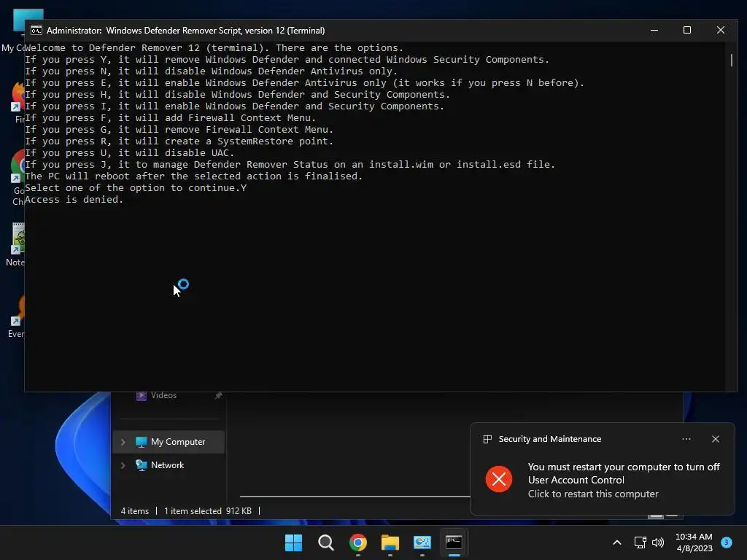Select My Computer in the File Explorer sidebar
Screen dimensions: 747x560
(169, 442)
